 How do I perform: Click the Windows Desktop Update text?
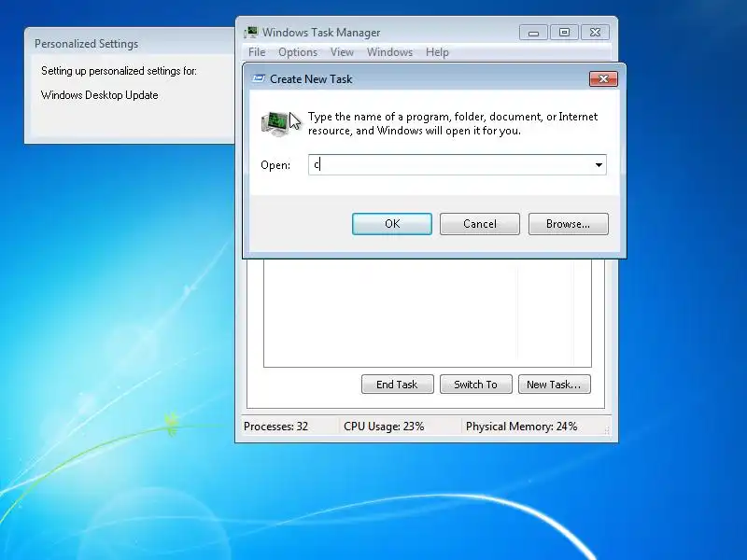[100, 95]
